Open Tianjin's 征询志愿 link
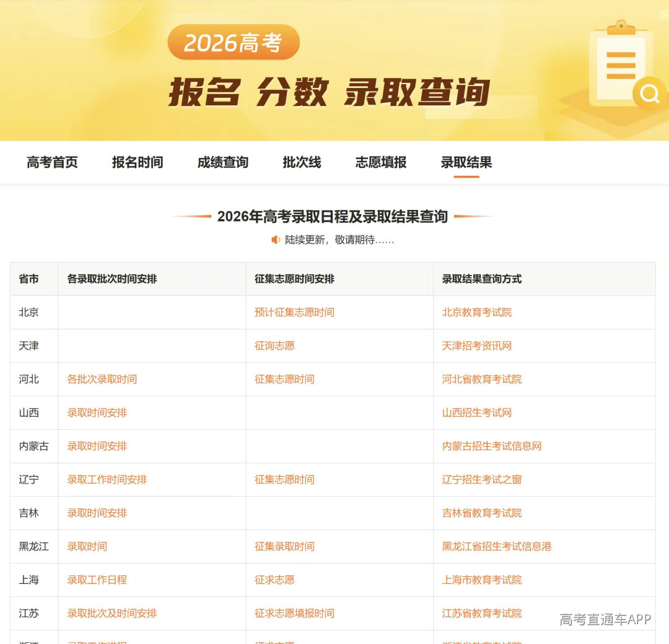 (274, 346)
